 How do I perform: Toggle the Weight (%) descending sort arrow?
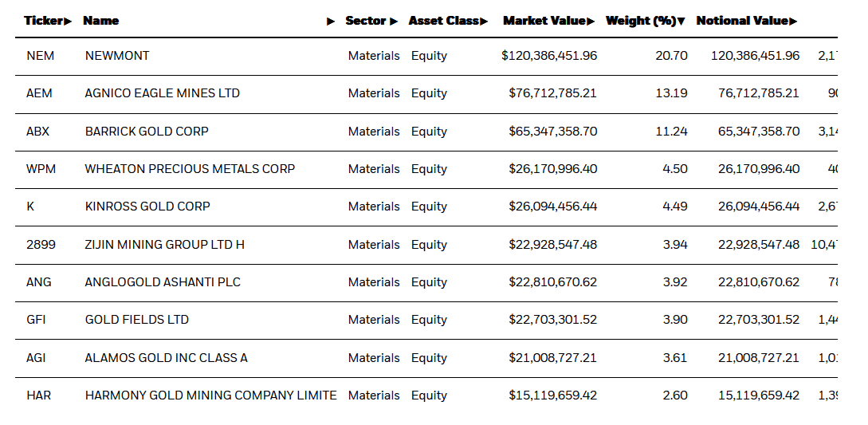coord(681,22)
